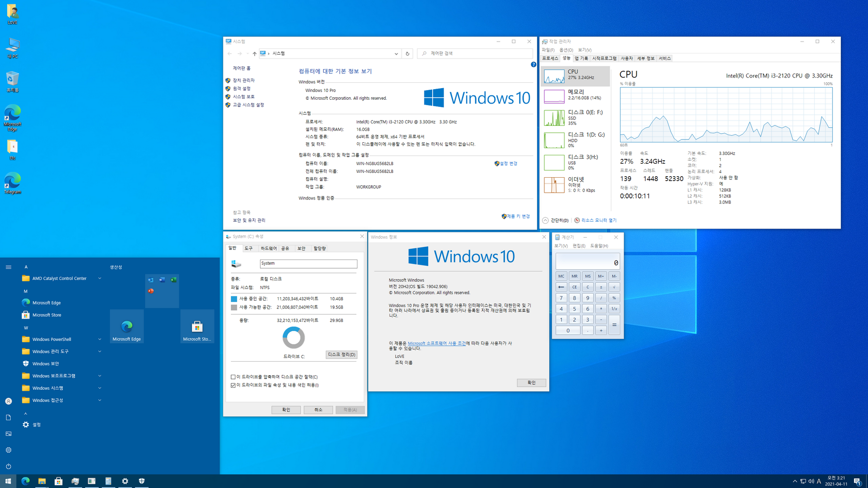Screen dimensions: 868x488
Task: Click the drive name System text field
Action: 309,263
